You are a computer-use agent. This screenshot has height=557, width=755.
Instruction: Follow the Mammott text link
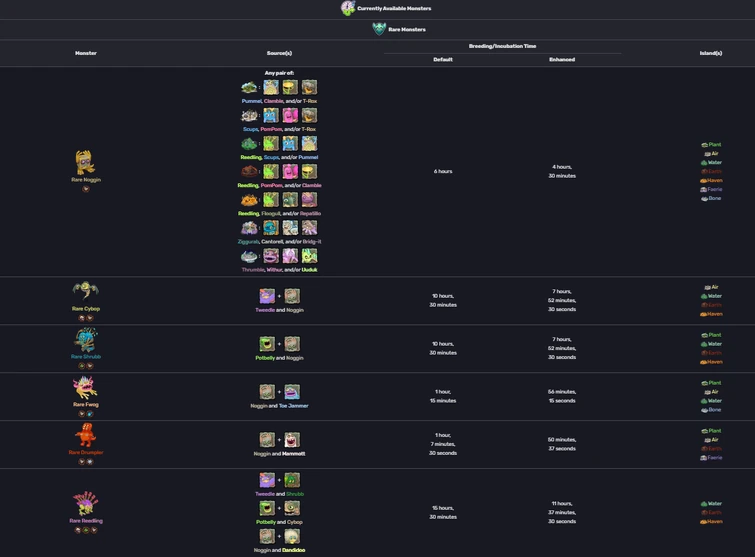[293, 453]
